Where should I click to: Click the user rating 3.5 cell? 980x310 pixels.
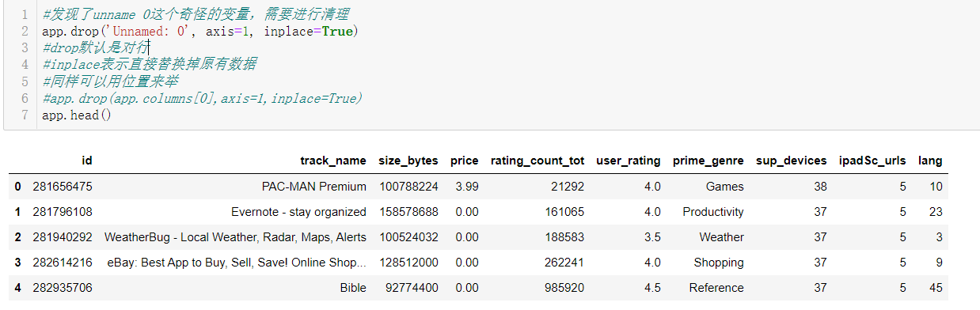pos(651,237)
